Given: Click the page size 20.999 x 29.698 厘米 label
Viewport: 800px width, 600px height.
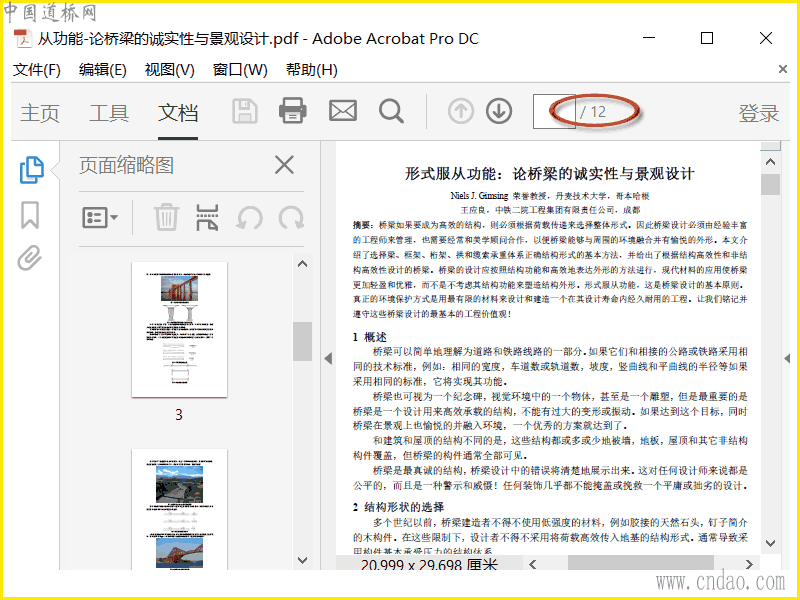Looking at the screenshot, I should [x=429, y=565].
